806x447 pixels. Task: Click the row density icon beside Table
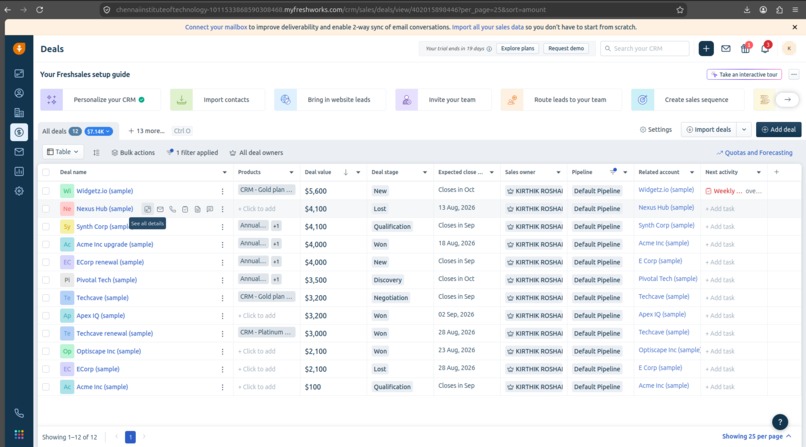coord(96,153)
